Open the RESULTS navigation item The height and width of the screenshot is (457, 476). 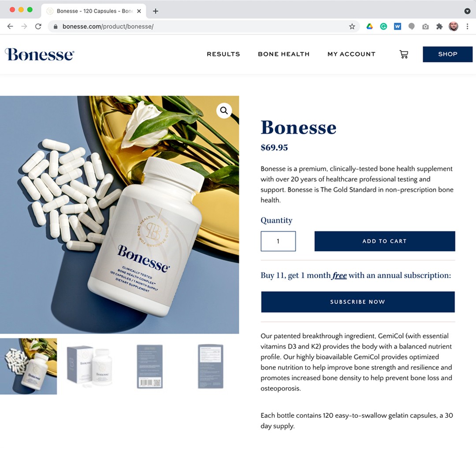pyautogui.click(x=223, y=54)
